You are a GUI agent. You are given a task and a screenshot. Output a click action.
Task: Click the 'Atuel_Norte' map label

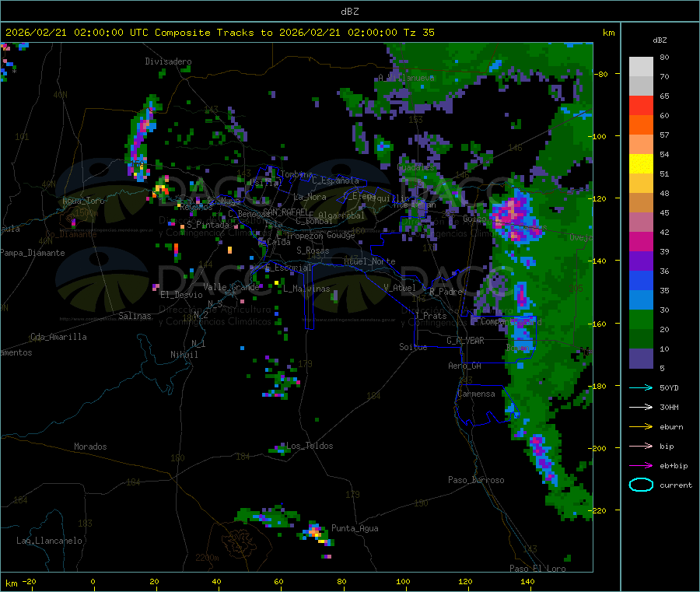(x=369, y=261)
